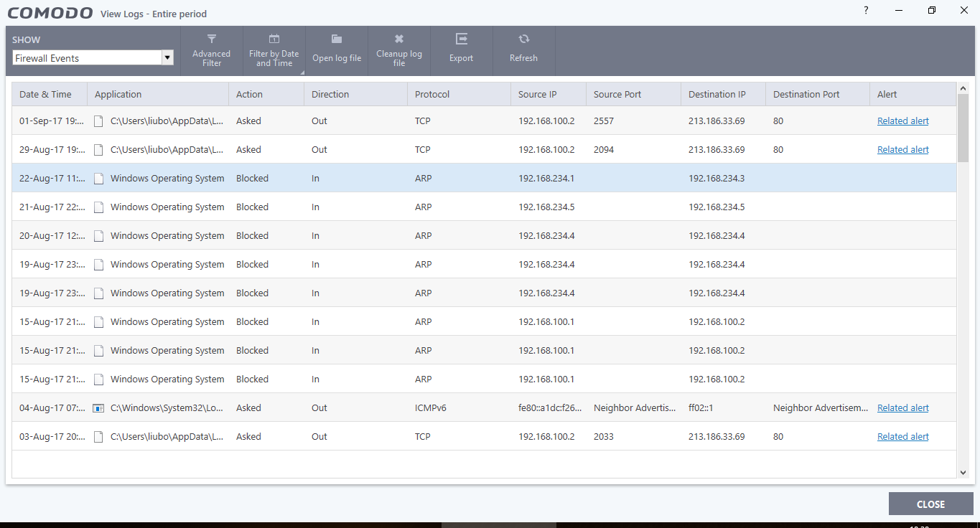Sort by Protocol column header
Viewport: 980px width, 528px height.
click(x=459, y=94)
